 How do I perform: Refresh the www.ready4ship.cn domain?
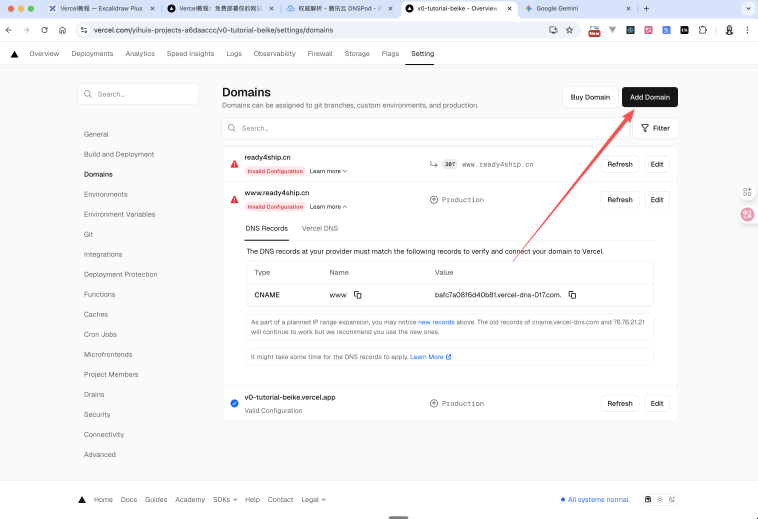tap(619, 200)
